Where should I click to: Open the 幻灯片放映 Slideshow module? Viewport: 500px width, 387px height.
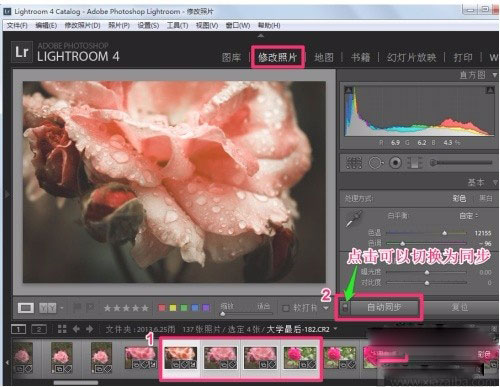click(412, 57)
